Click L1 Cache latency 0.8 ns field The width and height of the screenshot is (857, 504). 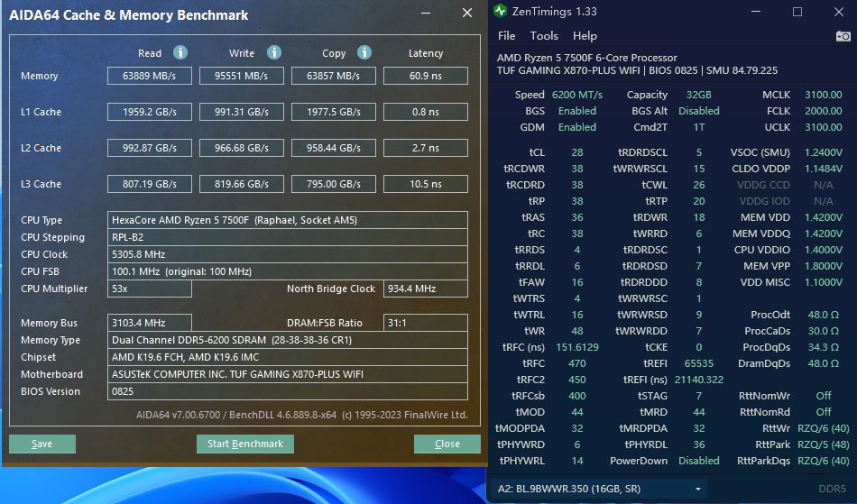(425, 112)
